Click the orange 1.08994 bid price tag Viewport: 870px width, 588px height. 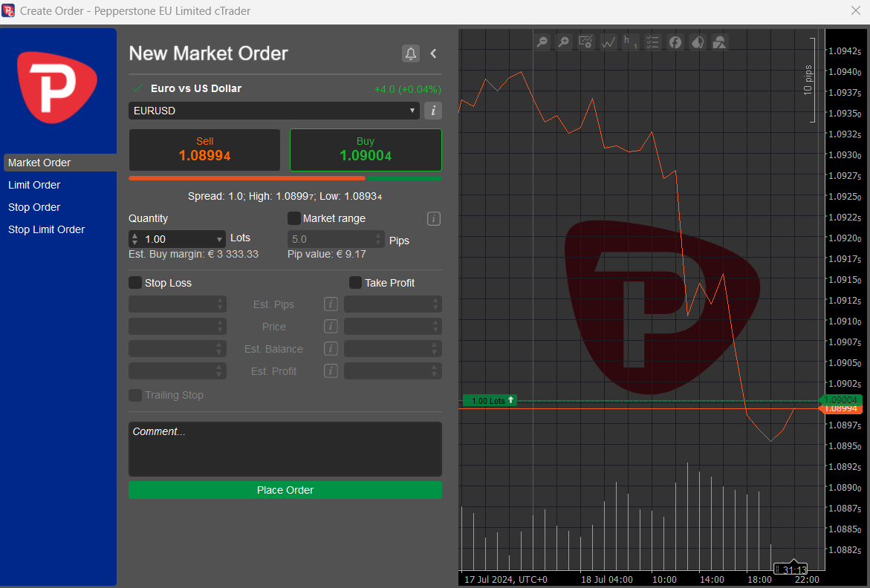point(841,409)
